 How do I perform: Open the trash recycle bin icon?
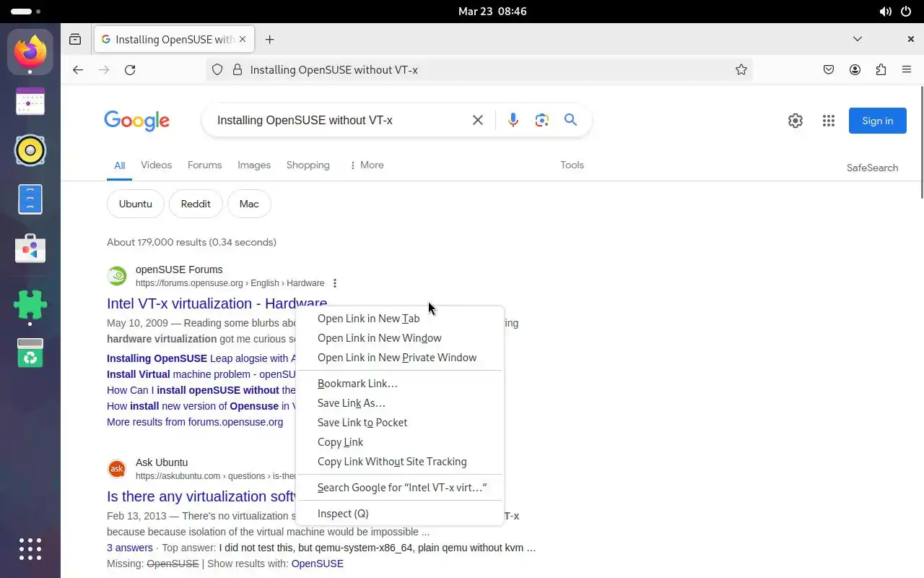[30, 353]
